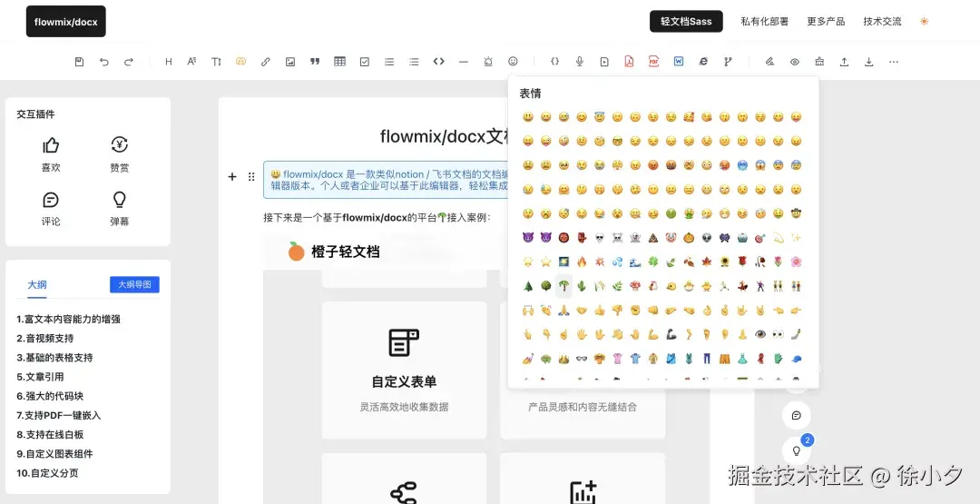
Task: Select the thumbs down emoji
Action: pos(618,310)
